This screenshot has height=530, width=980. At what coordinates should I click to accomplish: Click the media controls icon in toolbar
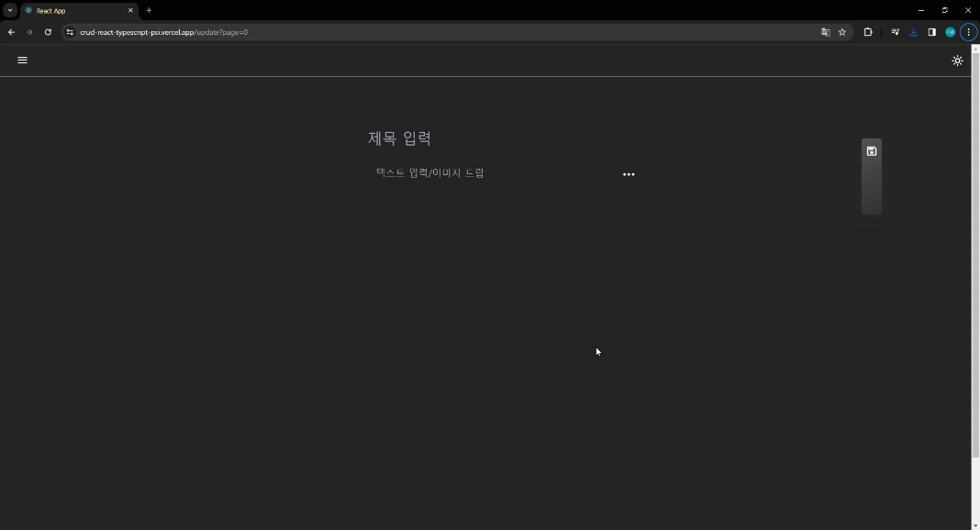coord(895,32)
